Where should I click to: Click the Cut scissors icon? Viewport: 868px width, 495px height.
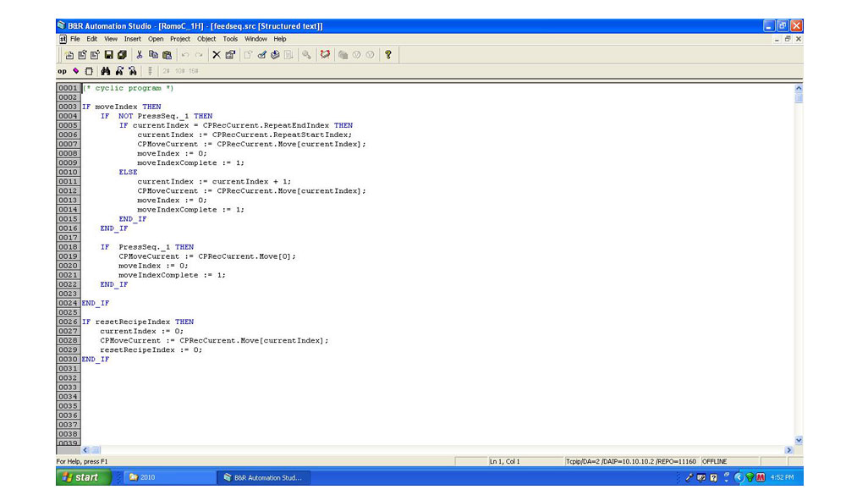[139, 55]
